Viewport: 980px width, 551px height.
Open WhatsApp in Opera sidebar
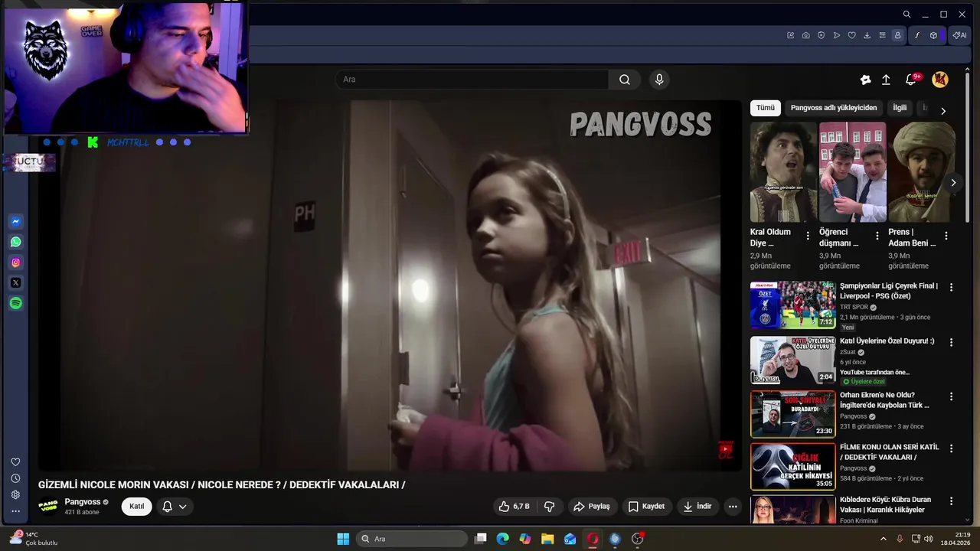[15, 242]
